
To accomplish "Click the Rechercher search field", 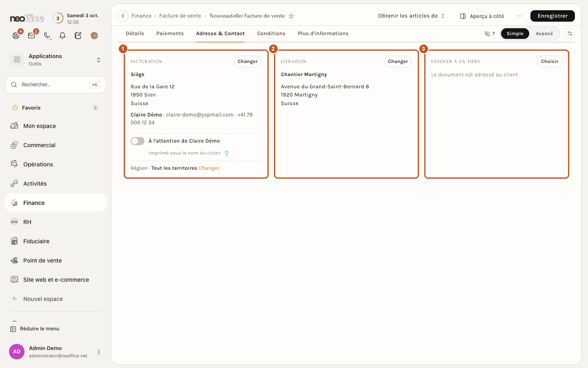I will (x=56, y=85).
